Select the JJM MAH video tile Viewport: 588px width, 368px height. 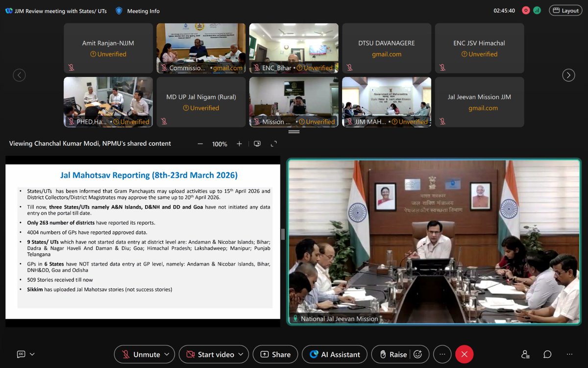coord(387,102)
